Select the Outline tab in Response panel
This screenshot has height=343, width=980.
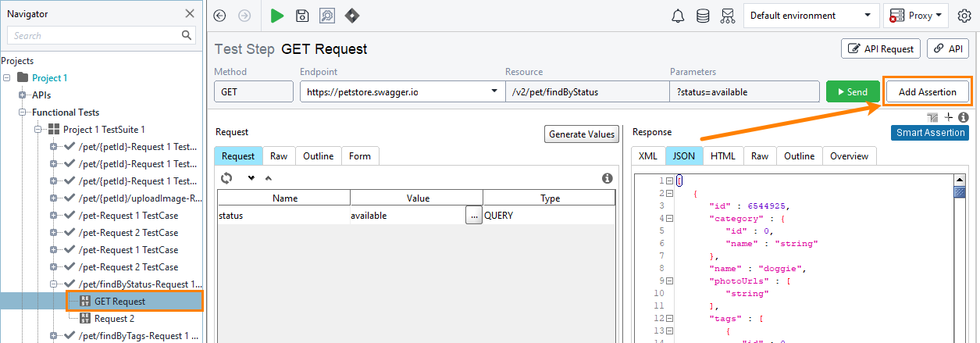point(800,155)
